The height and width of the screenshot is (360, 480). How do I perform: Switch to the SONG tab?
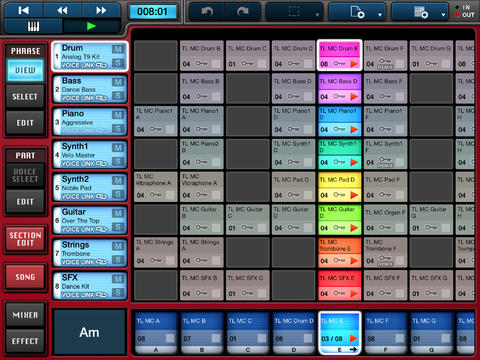[x=25, y=277]
